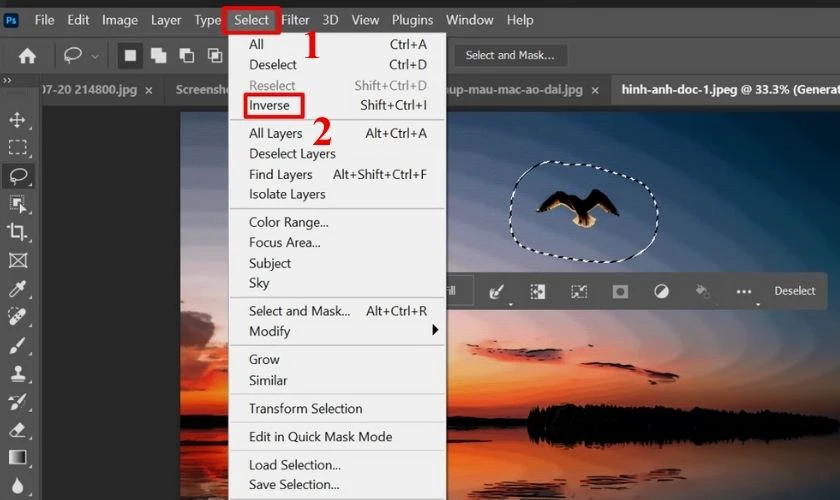Click the Select menu in menu bar
840x500 pixels.
tap(251, 20)
